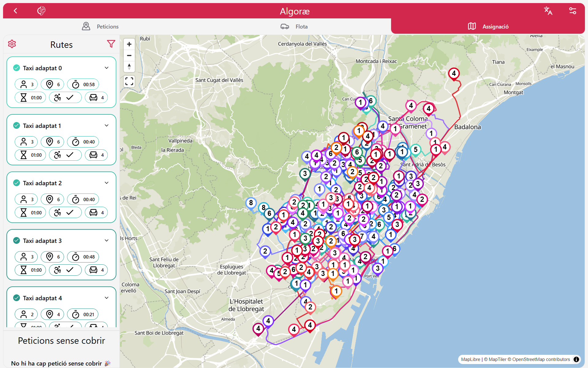The height and width of the screenshot is (368, 588).
Task: Click the brain logo icon
Action: click(x=41, y=11)
